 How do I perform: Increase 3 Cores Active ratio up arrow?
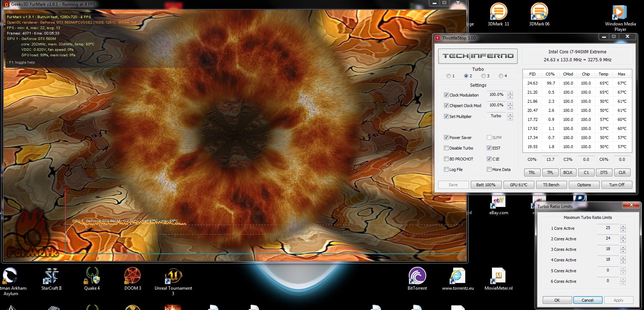coord(623,248)
